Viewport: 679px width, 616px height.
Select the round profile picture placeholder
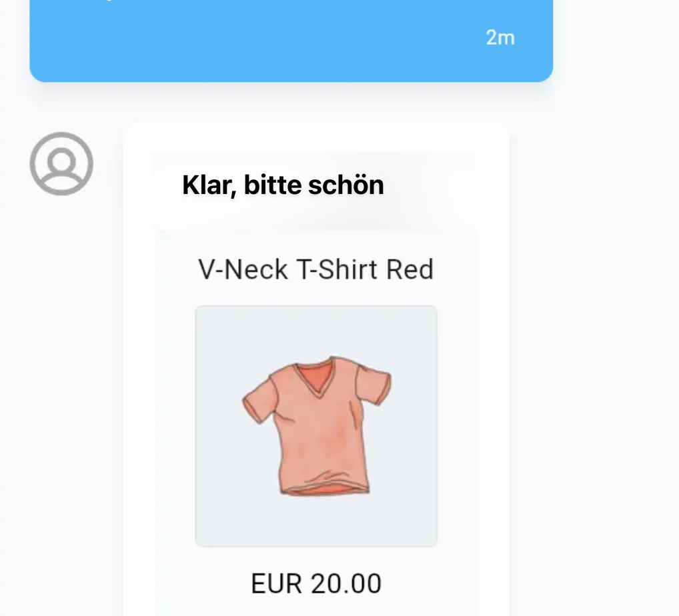pyautogui.click(x=61, y=163)
